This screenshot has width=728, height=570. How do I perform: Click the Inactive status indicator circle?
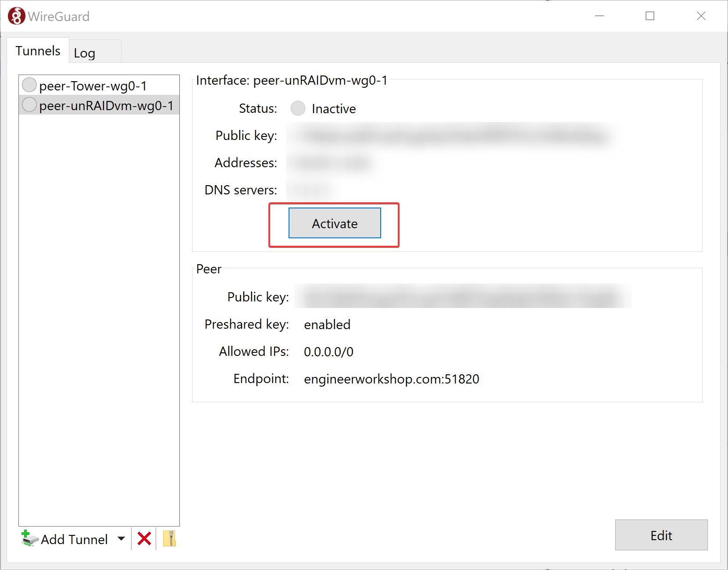pyautogui.click(x=298, y=108)
